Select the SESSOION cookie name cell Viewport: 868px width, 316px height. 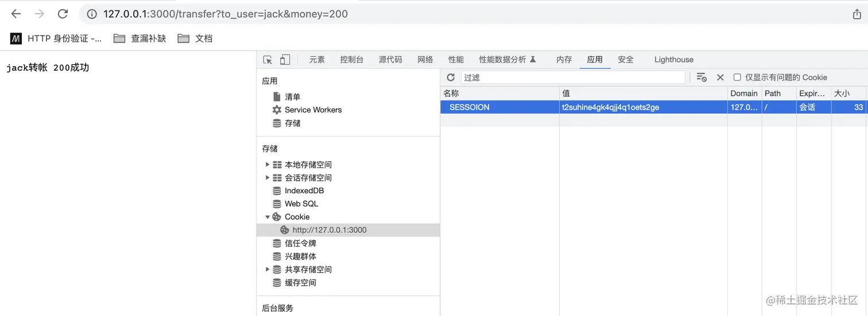(x=499, y=107)
